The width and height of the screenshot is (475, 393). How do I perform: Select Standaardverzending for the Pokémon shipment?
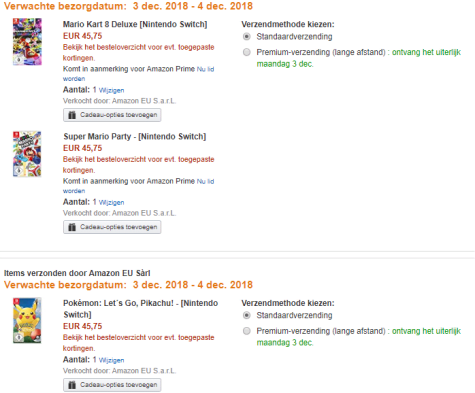[247, 315]
